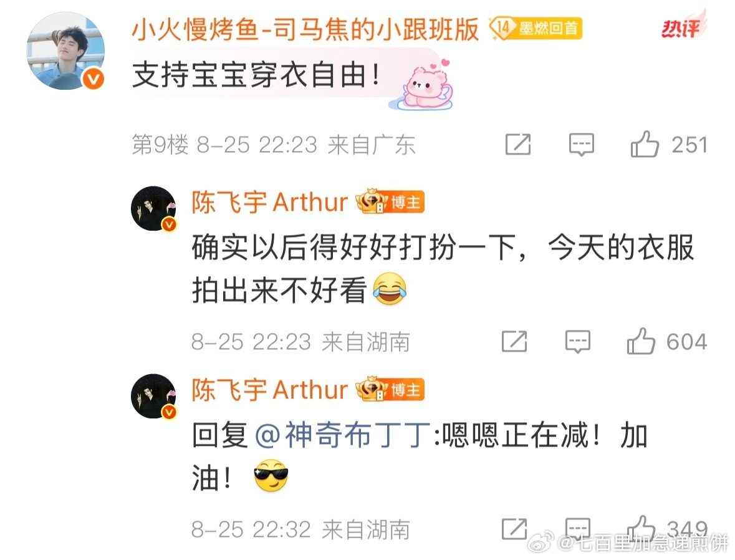View second 陈飞宇Arthur reply avatar
The image size is (735, 560).
coord(153,397)
